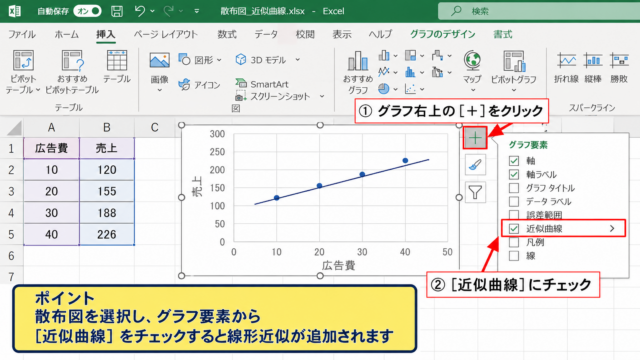Viewport: 640px width, 360px height.
Task: Insert Win/Loss sparkline (勝敗)
Action: pyautogui.click(x=619, y=68)
